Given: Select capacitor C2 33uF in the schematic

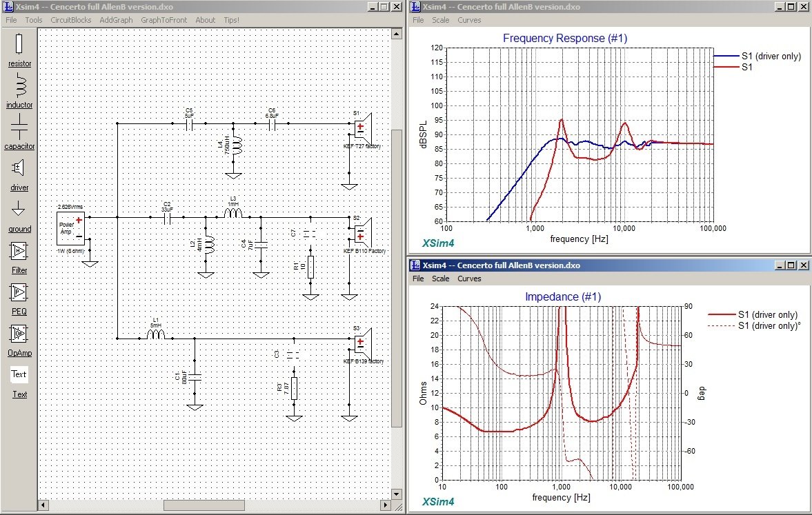Looking at the screenshot, I should point(167,217).
